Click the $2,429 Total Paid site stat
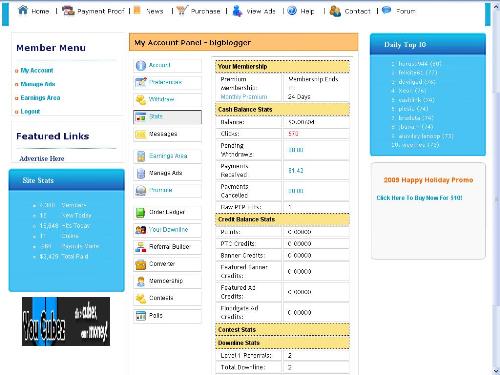Image resolution: width=500 pixels, height=375 pixels. point(64,257)
